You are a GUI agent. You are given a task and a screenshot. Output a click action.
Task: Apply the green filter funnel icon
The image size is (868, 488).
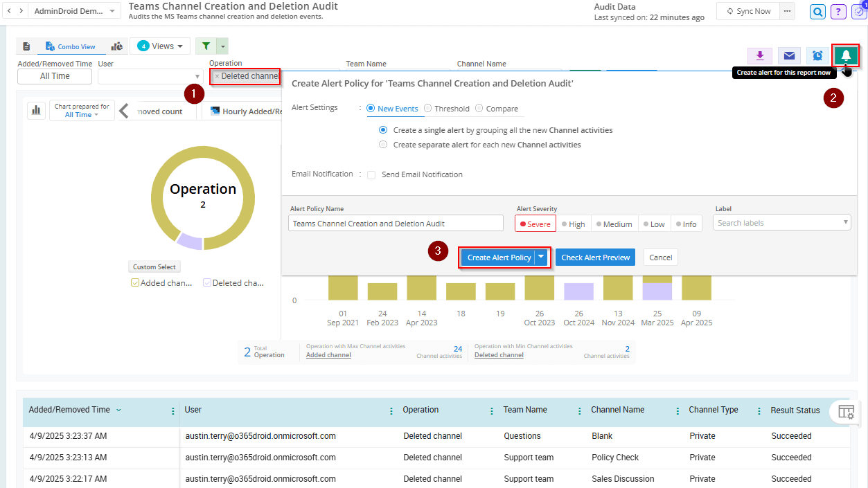tap(205, 46)
